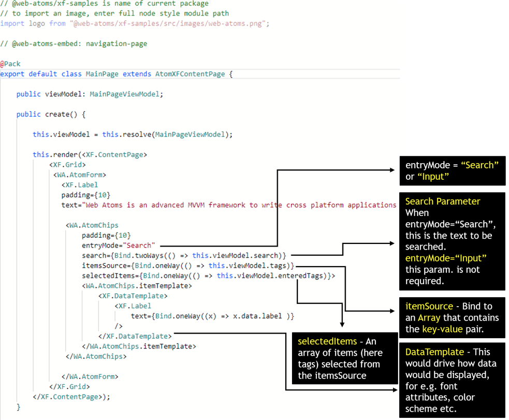Click the opening WA.AtomForm tag
The image size is (509, 420).
81,175
